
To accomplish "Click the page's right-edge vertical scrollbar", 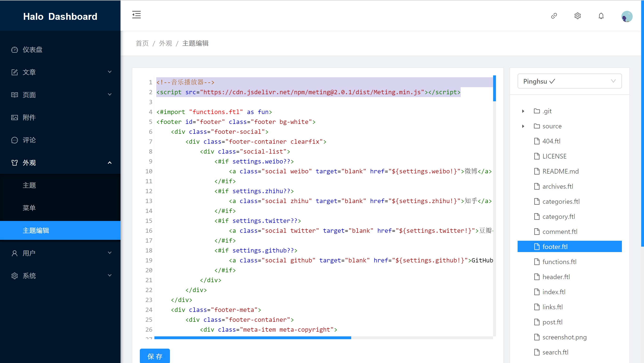I will (x=643, y=124).
